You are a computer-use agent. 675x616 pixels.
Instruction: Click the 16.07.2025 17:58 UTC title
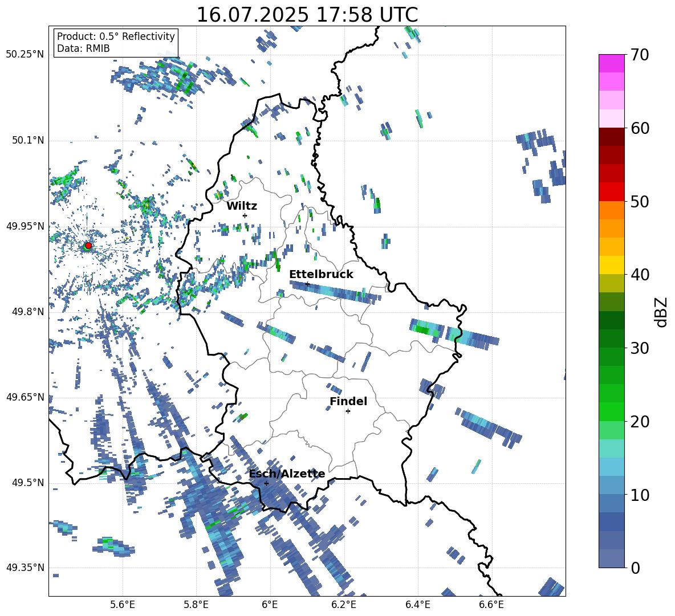(307, 15)
